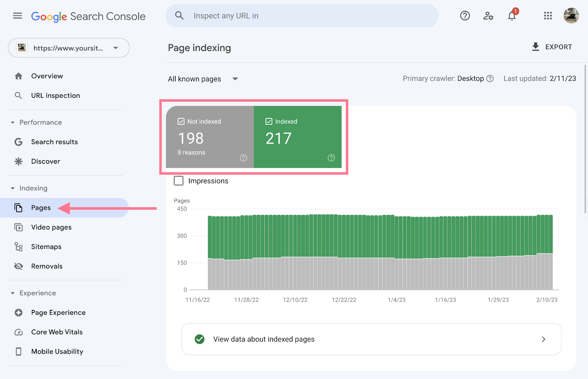The height and width of the screenshot is (379, 588).
Task: Click the user permissions icon
Action: pyautogui.click(x=488, y=16)
